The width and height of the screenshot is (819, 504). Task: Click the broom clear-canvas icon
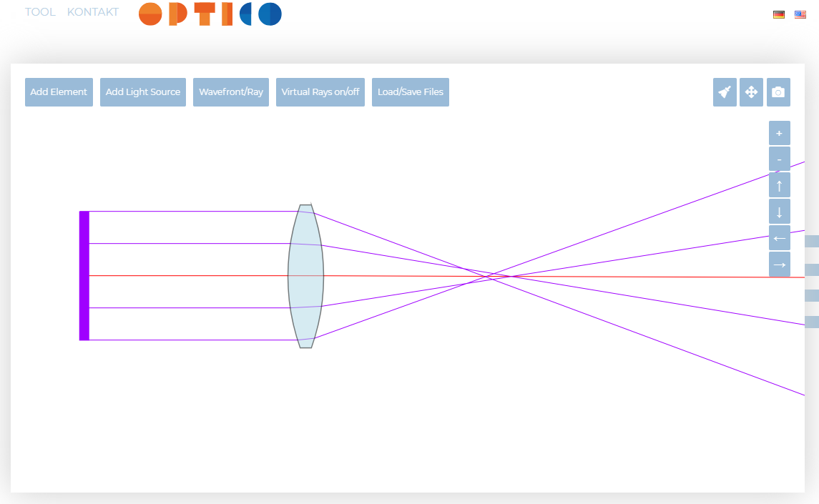pyautogui.click(x=725, y=92)
